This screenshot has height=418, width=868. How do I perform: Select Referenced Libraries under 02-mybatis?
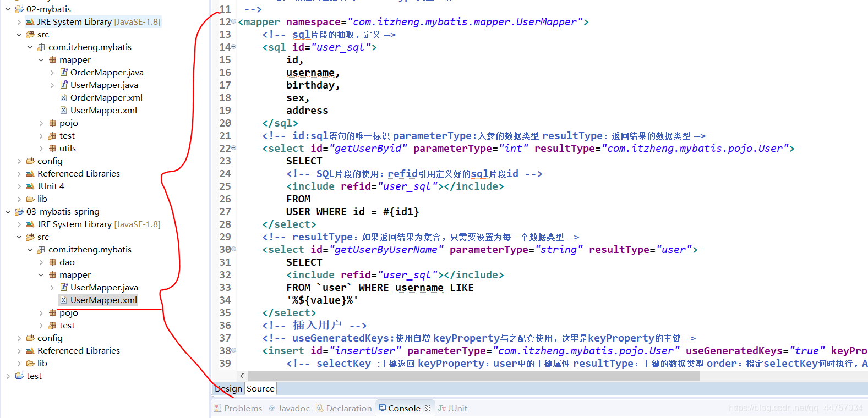(x=78, y=174)
